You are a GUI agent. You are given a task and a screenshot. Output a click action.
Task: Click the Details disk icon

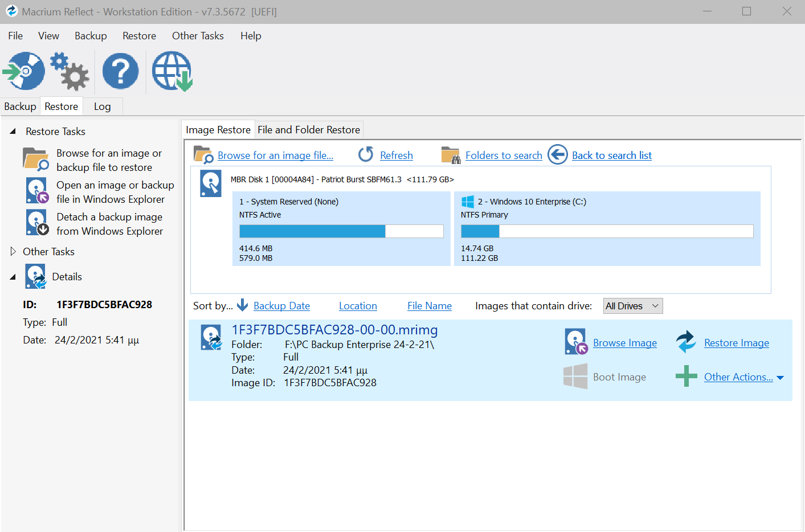(36, 276)
